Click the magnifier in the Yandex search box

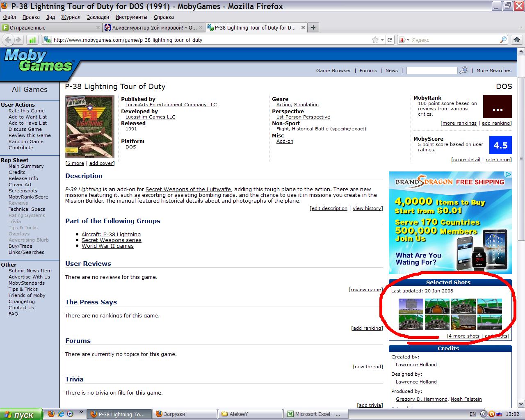click(503, 40)
